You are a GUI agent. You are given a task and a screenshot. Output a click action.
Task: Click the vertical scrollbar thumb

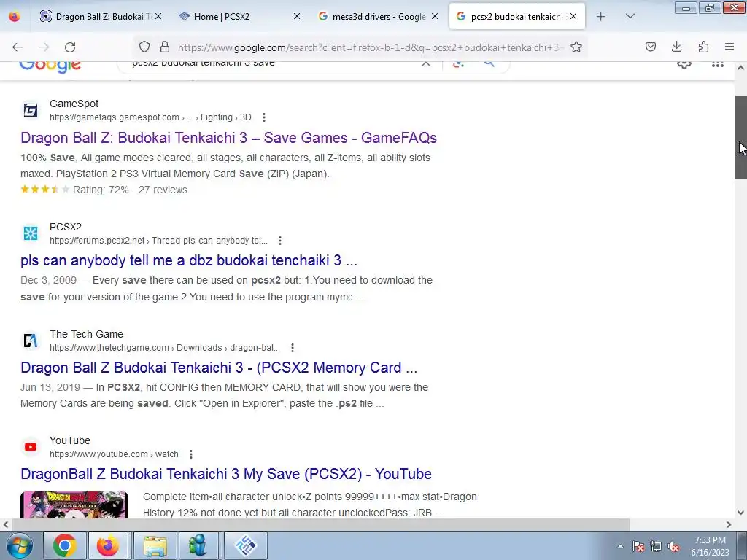point(740,137)
